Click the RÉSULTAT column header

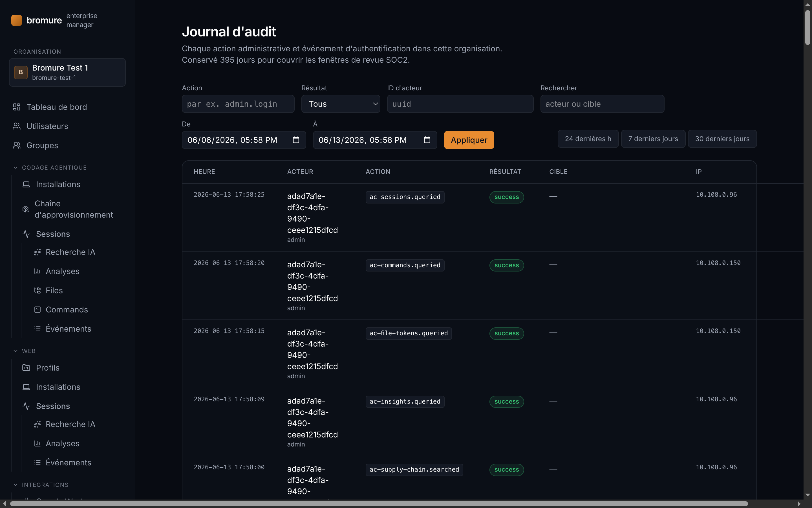505,172
